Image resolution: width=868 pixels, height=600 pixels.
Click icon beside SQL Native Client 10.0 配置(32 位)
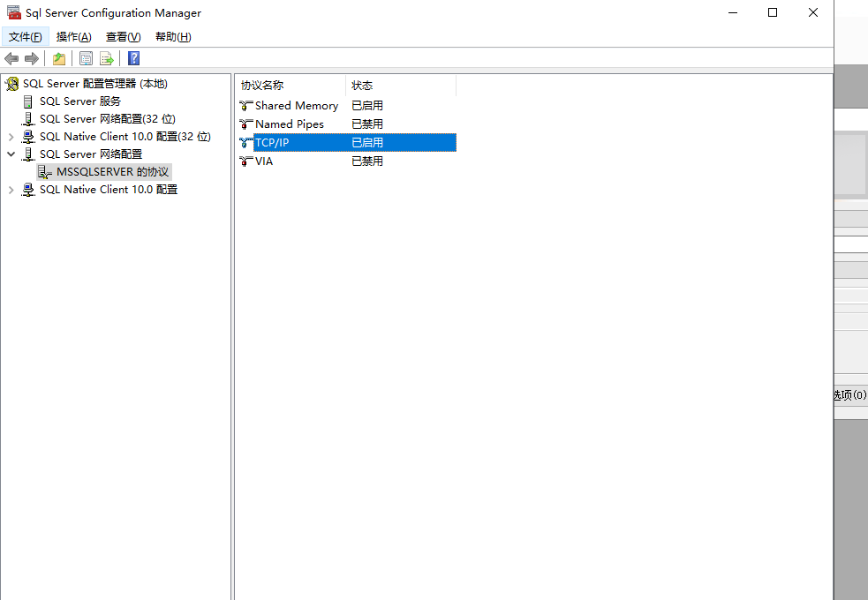tap(27, 137)
